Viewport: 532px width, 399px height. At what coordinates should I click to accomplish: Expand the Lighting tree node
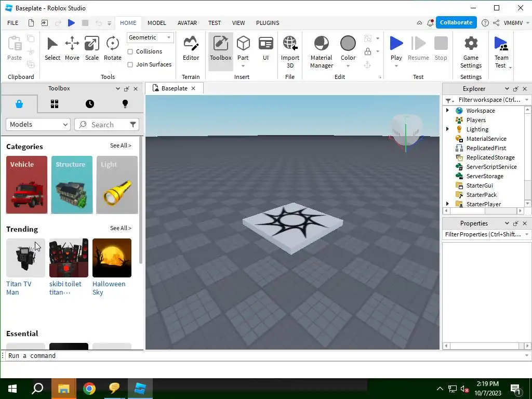coord(447,129)
